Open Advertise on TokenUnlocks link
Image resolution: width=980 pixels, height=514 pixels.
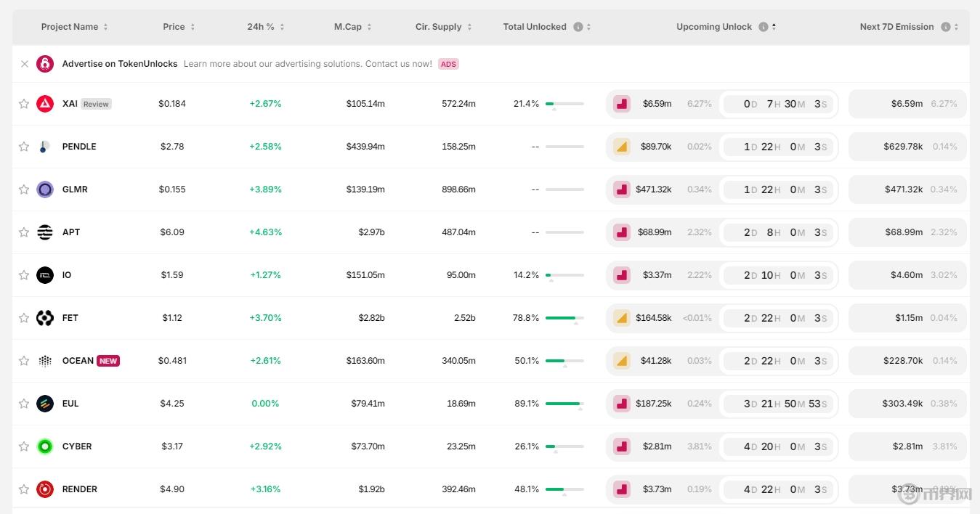(120, 64)
